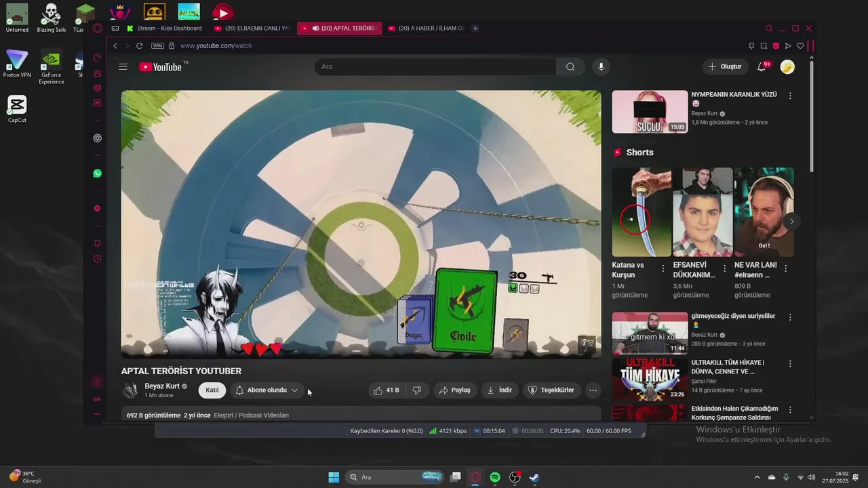Dislike the video thumbs down
868x488 pixels.
click(417, 390)
